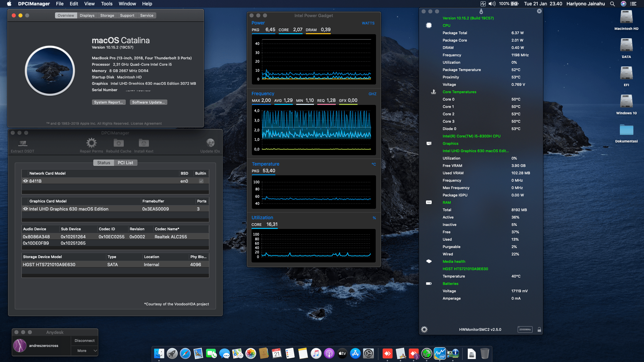
Task: Click the Core Temperatures thermometer icon
Action: (x=433, y=92)
